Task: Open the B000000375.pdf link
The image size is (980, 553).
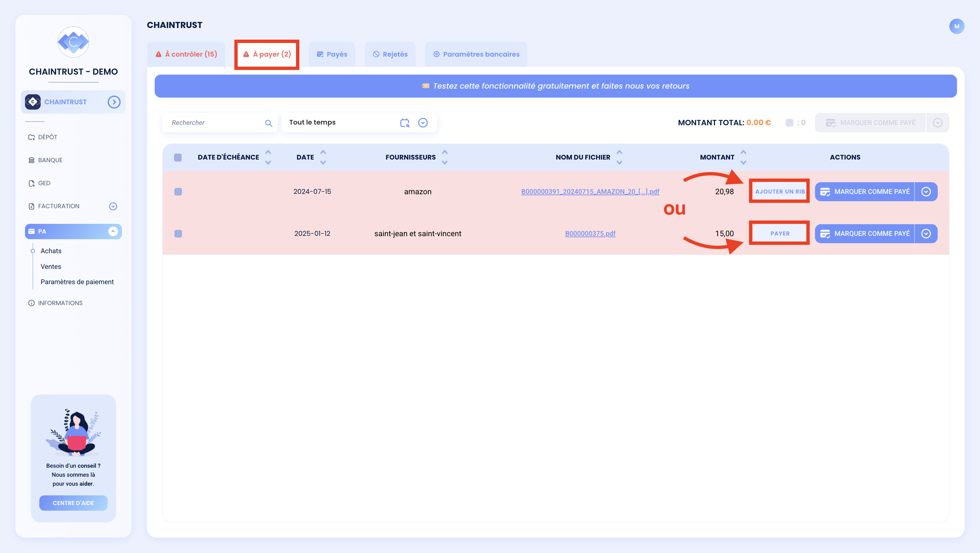Action: (590, 234)
